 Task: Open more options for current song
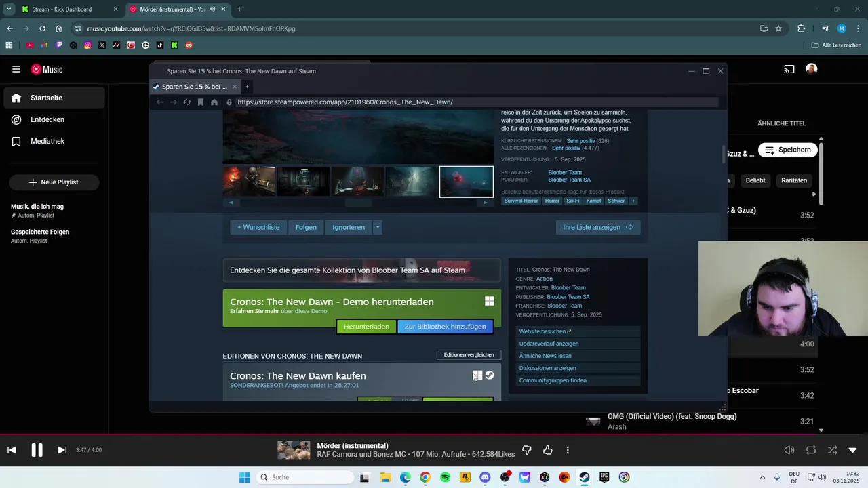568,450
